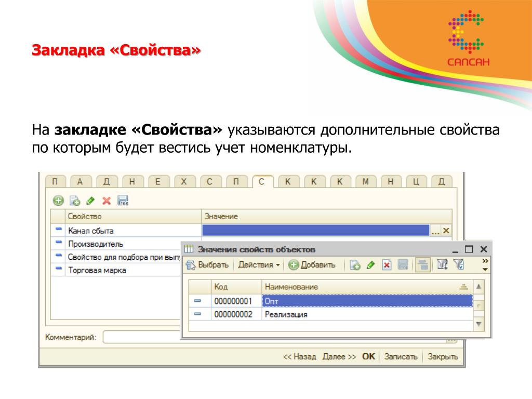Click copy-add icon in Значения свойств объектов toolbar
The height and width of the screenshot is (399, 532).
coord(355,265)
